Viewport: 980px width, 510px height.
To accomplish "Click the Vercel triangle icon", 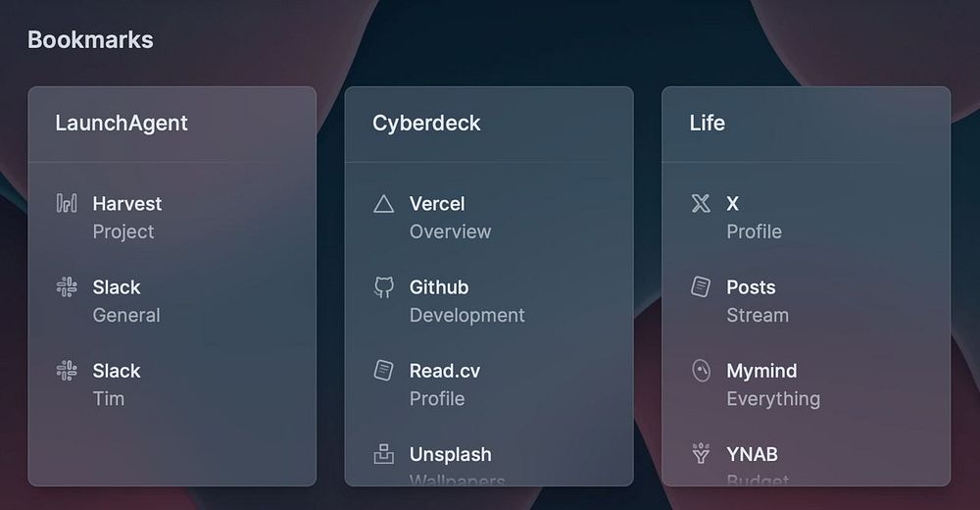I will tap(384, 204).
